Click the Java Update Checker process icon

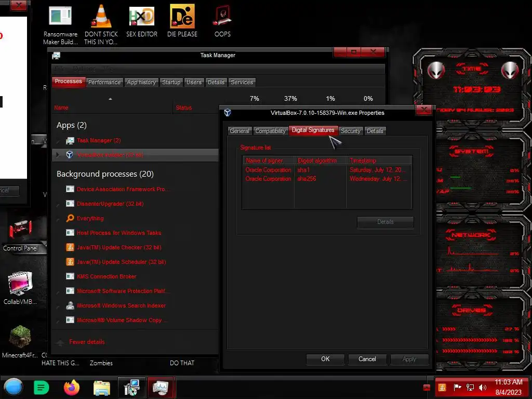coord(70,247)
